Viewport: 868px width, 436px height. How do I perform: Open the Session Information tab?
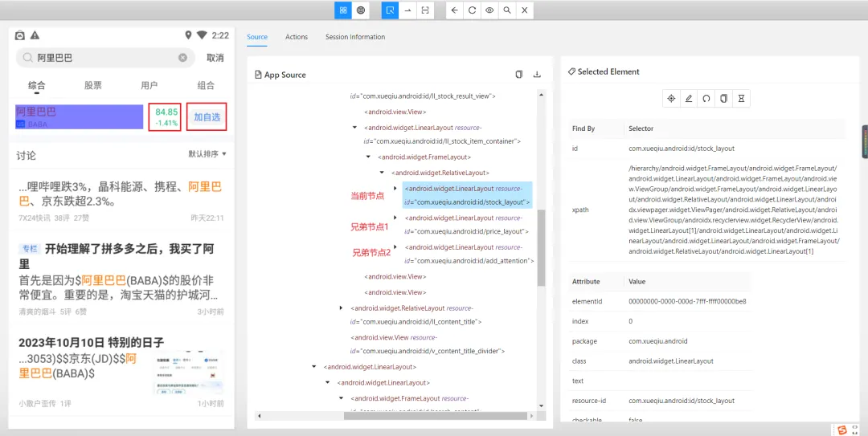coord(355,37)
